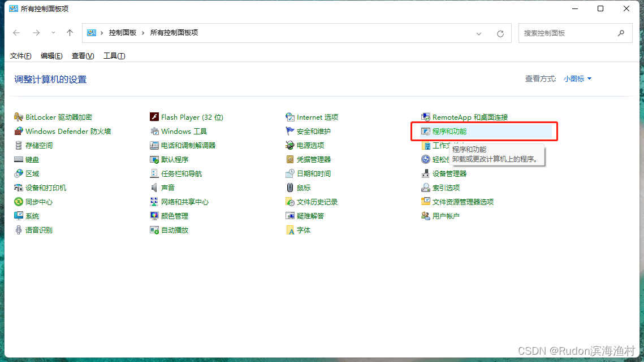644x362 pixels.
Task: Open the 任务栏和导航 link
Action: click(181, 173)
